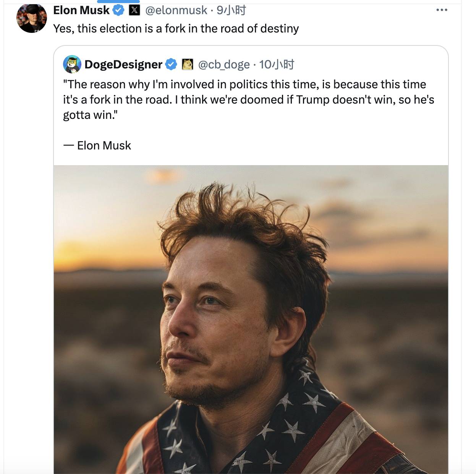Image resolution: width=476 pixels, height=474 pixels.
Task: Open the quoted post's quotation text
Action: (248, 99)
